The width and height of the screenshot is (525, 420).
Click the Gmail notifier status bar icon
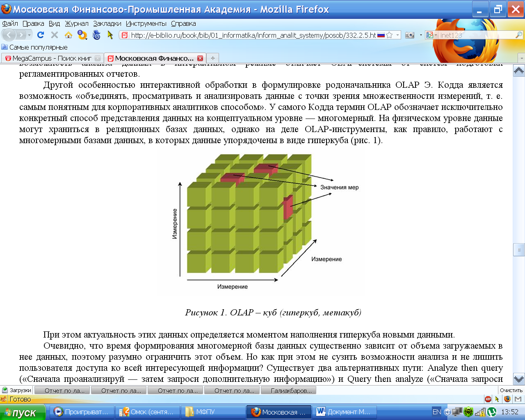point(518,399)
